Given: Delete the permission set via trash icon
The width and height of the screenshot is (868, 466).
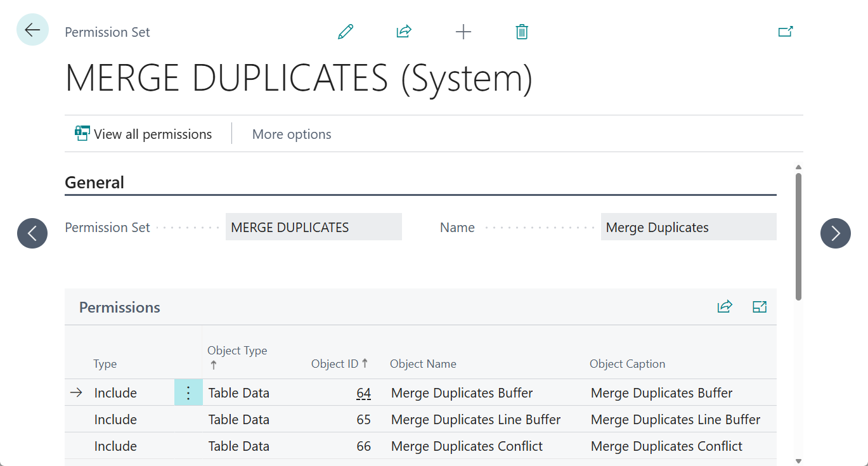Looking at the screenshot, I should pos(521,31).
